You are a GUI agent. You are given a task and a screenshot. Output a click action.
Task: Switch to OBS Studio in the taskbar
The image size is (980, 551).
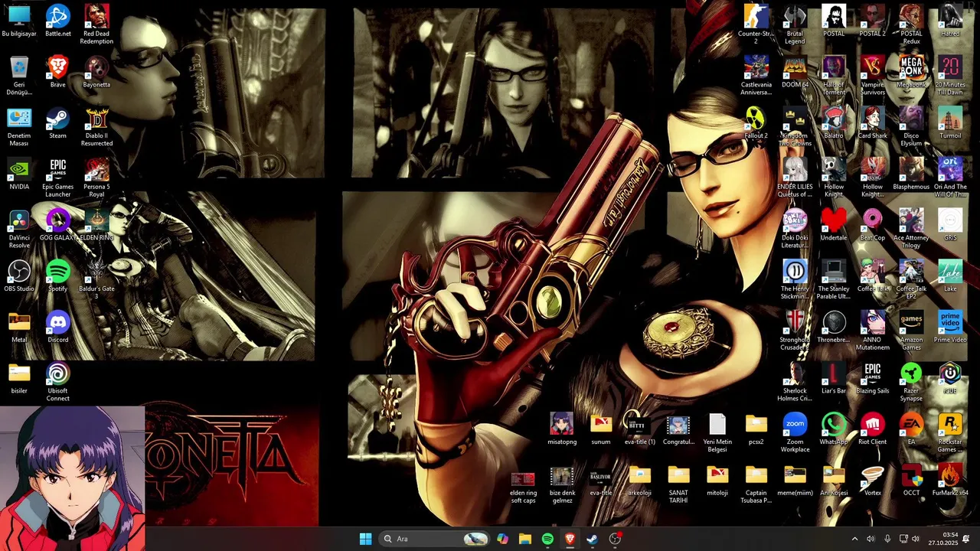(615, 539)
